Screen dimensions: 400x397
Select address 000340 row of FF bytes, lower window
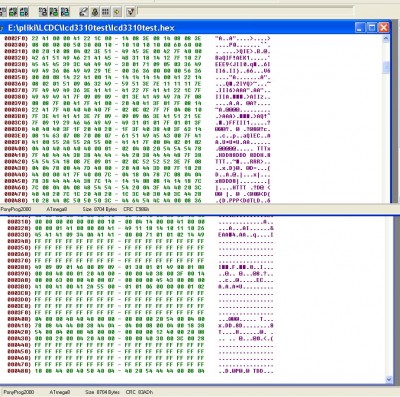pos(140,241)
